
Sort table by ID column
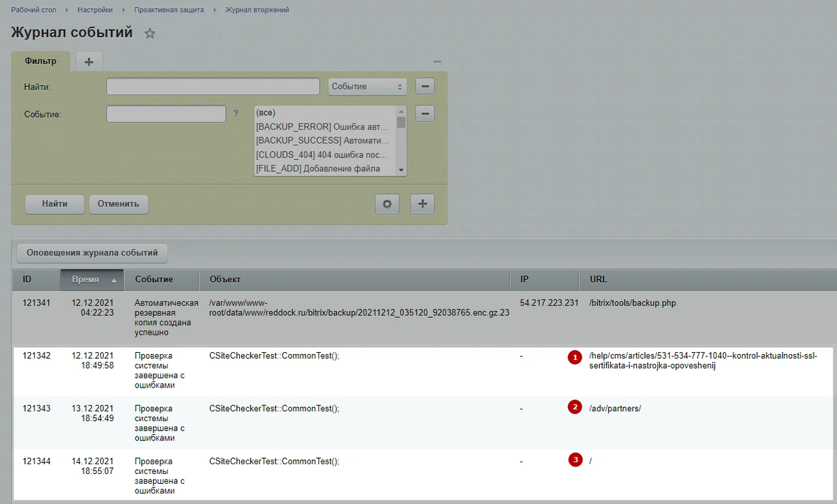[36, 280]
